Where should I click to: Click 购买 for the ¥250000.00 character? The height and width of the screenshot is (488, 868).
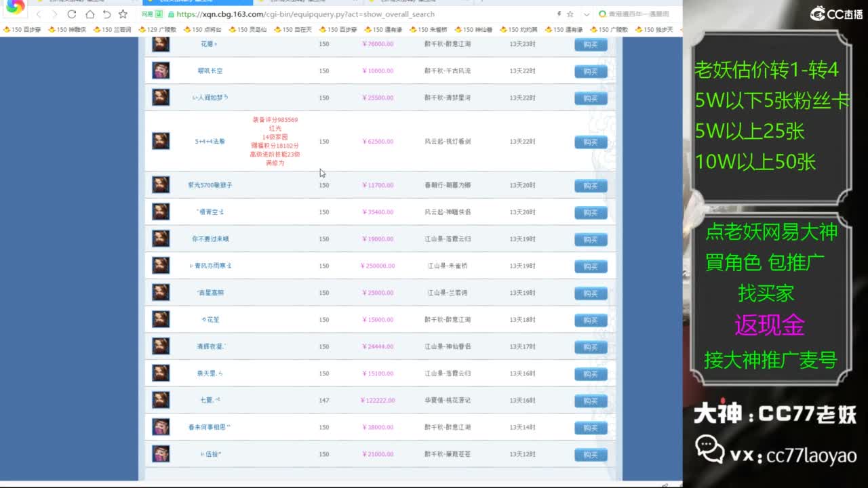591,266
